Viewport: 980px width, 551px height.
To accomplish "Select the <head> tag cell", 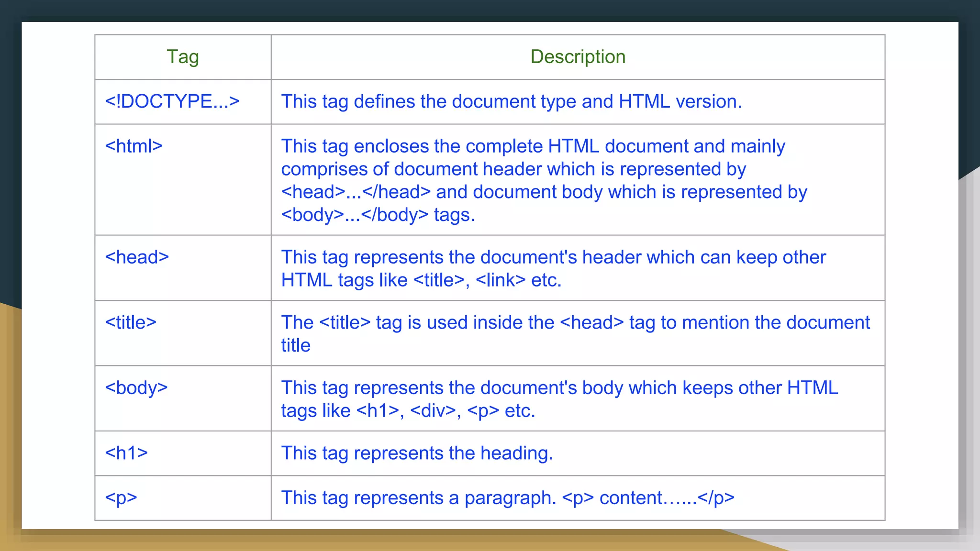I will tap(137, 257).
